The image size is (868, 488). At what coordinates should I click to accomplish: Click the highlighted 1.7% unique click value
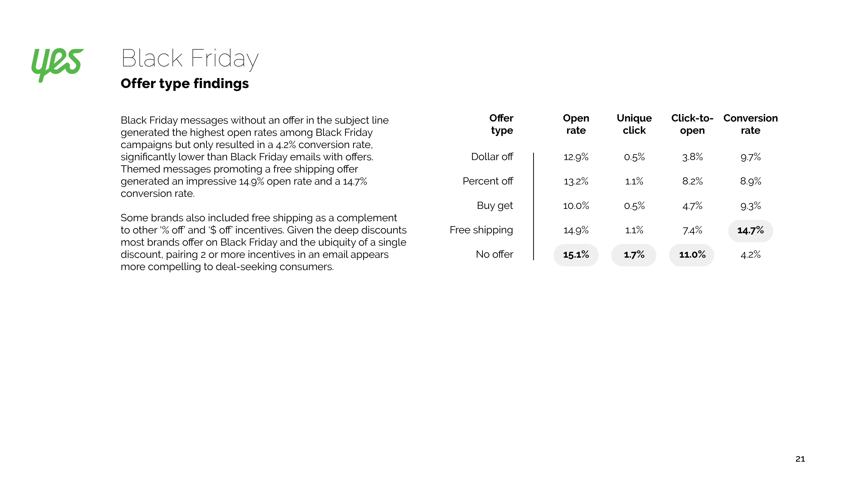[634, 255]
